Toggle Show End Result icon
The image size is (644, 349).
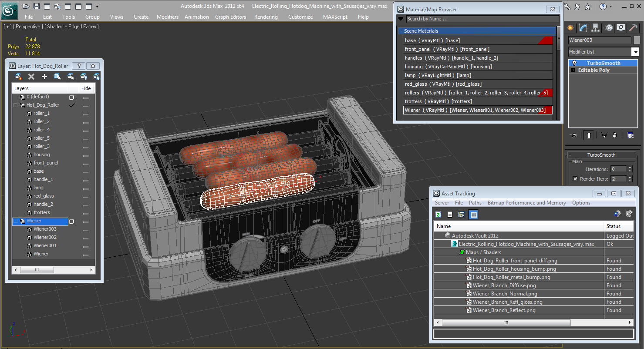point(589,135)
